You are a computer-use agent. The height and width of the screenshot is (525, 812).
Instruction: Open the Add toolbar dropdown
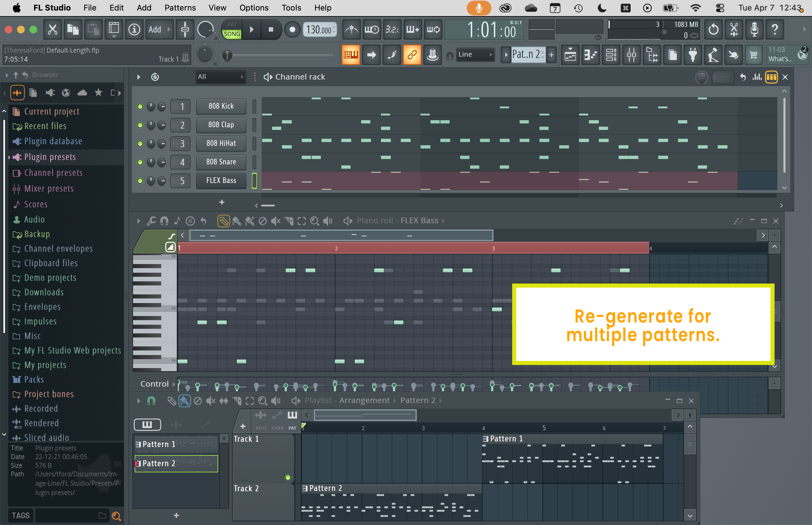(x=159, y=30)
